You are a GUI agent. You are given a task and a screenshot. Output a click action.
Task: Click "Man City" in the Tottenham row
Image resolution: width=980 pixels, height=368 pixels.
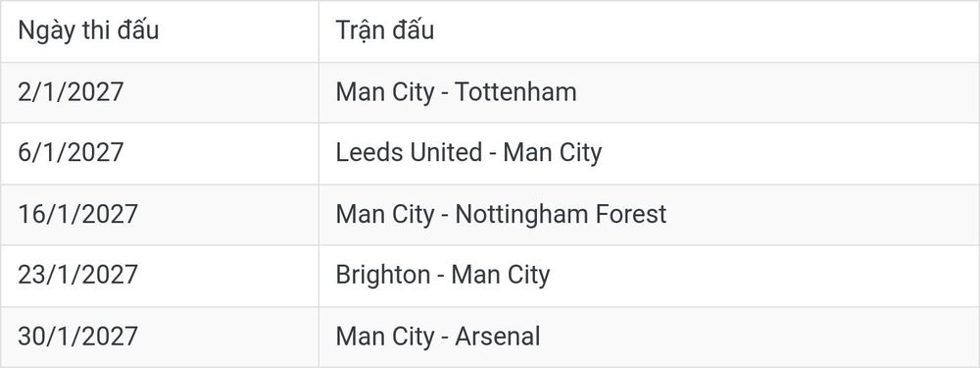pyautogui.click(x=384, y=92)
